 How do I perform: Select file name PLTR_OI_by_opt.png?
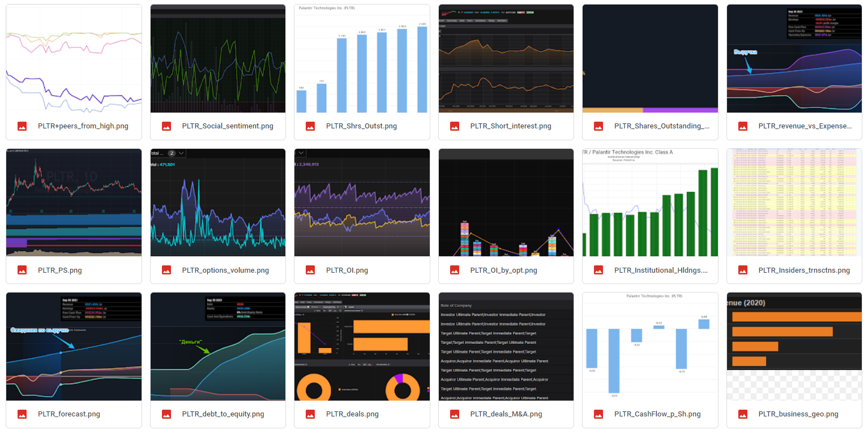(503, 270)
